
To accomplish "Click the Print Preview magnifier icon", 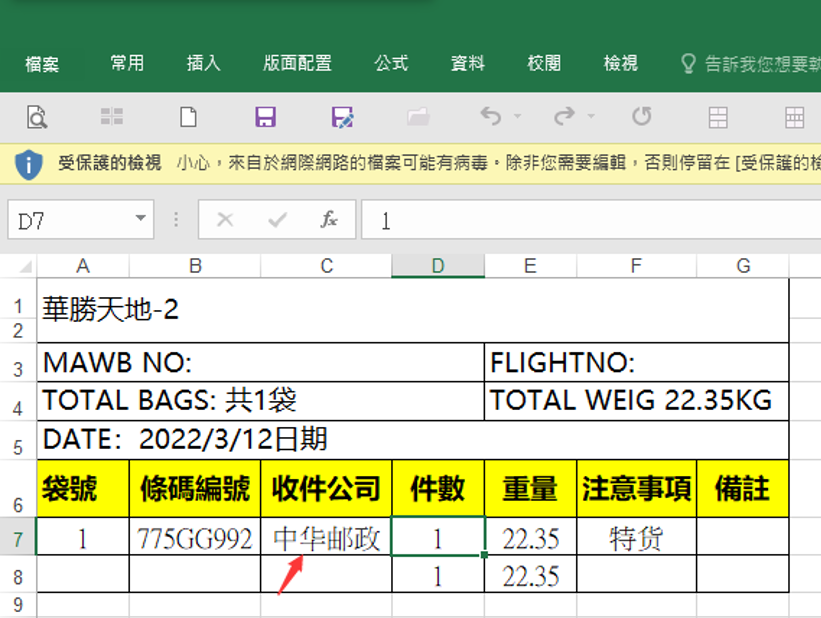I will pyautogui.click(x=37, y=117).
